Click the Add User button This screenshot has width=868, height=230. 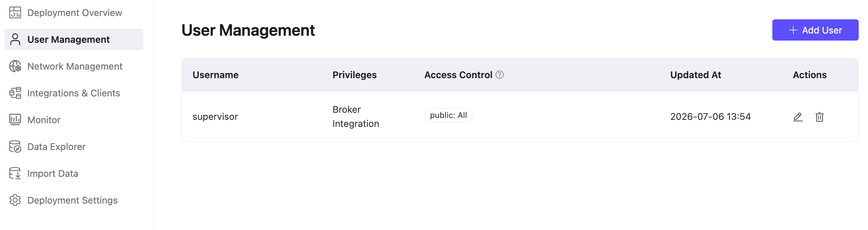(815, 30)
